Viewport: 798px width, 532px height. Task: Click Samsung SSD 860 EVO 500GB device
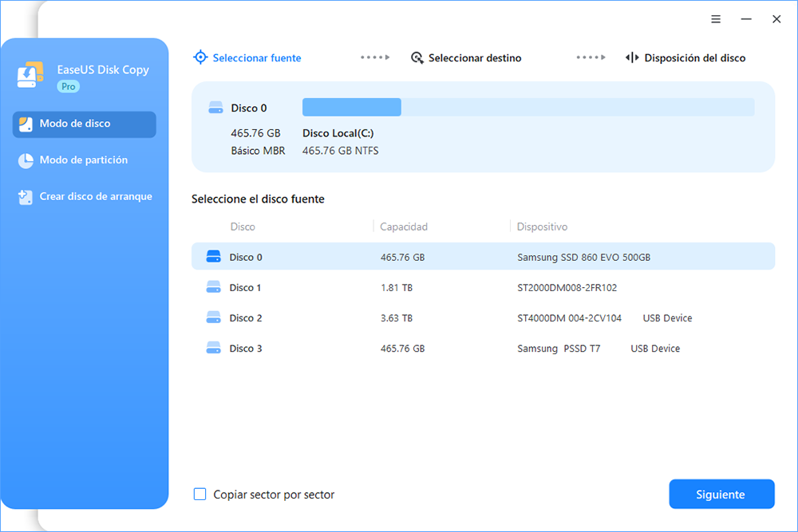pos(584,258)
